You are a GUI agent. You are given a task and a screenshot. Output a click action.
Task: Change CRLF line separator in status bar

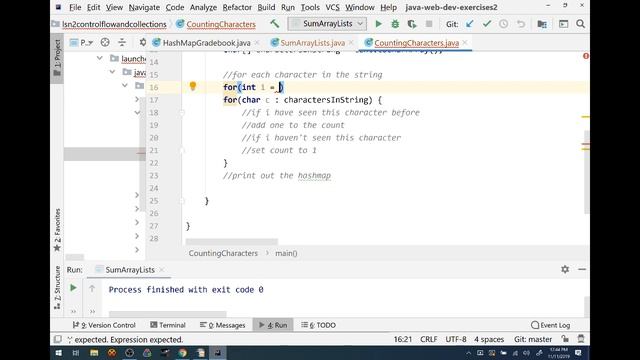429,339
